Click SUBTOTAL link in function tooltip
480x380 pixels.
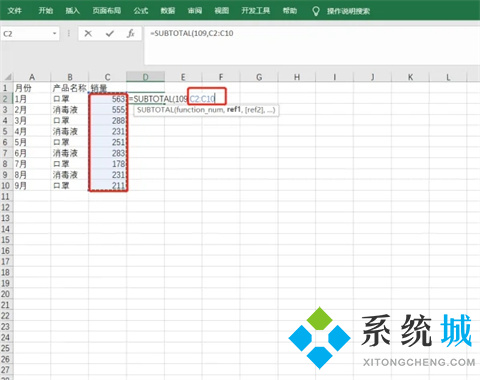155,110
